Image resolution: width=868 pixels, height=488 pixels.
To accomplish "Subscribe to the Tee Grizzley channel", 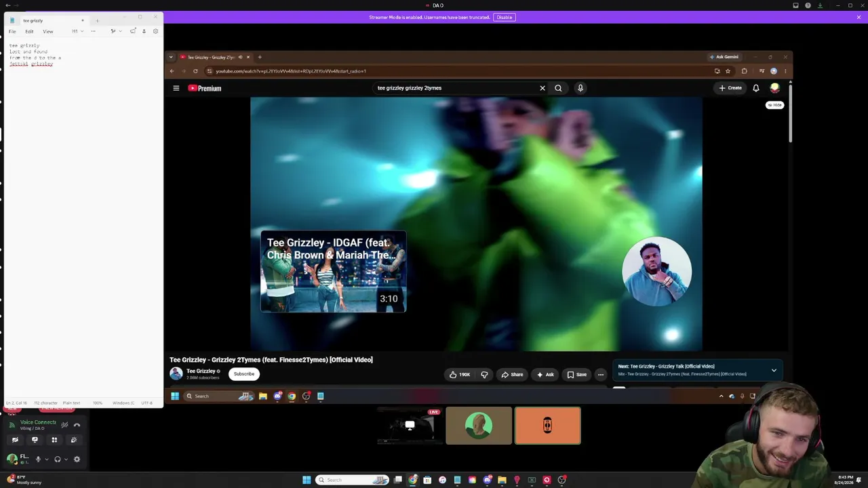I will [x=244, y=374].
